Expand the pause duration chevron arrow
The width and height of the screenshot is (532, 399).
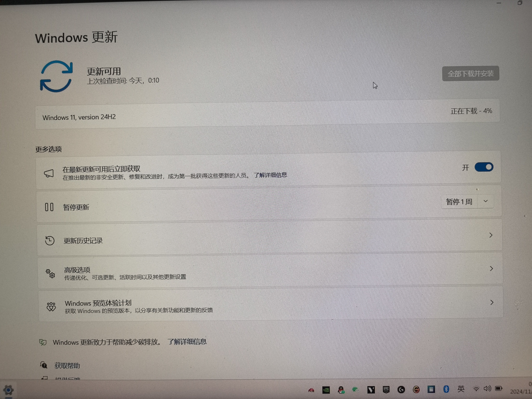486,201
